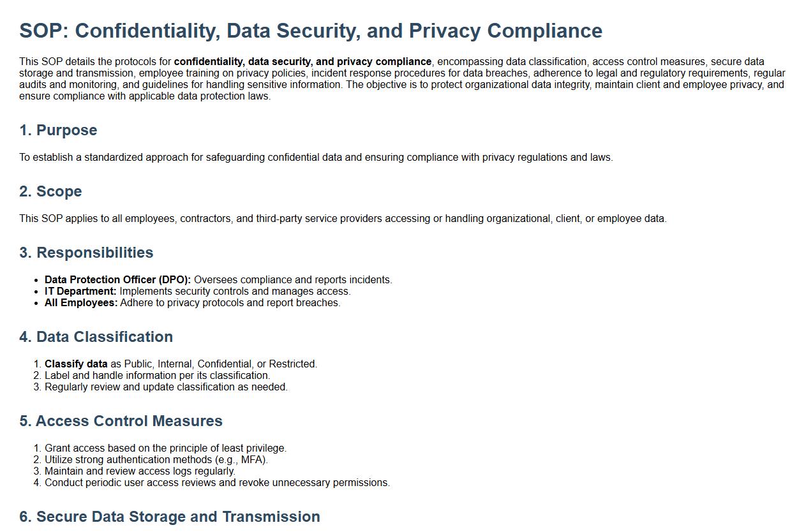The image size is (806, 532).
Task: Click the bold "IT Department:" label
Action: [80, 292]
